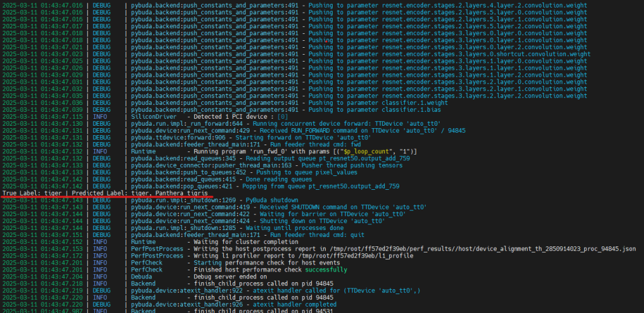Click 'Run feeder thread cmd: fwd' text
This screenshot has width=644, height=313.
tap(315, 145)
